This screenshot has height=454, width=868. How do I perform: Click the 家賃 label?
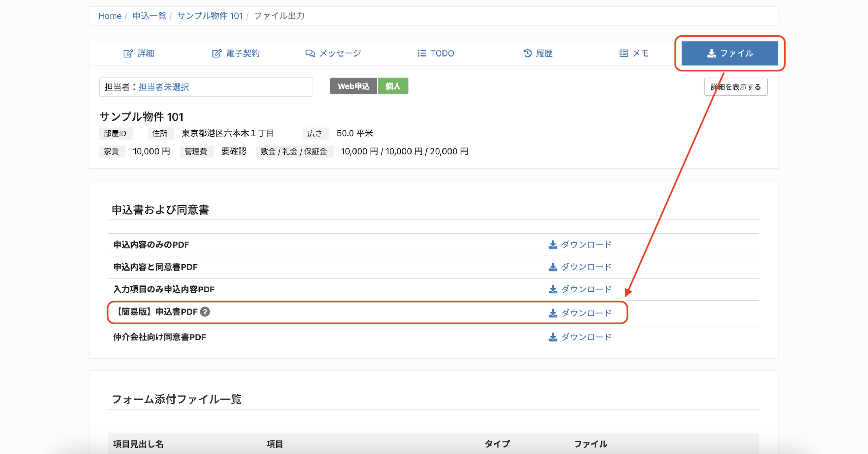[112, 151]
